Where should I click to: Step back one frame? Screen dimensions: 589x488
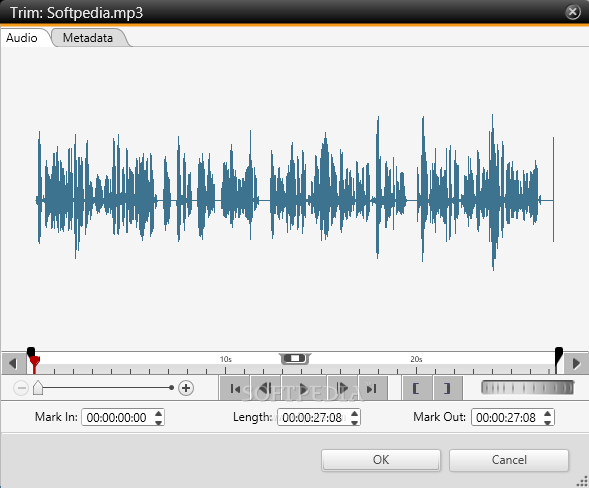pos(266,388)
